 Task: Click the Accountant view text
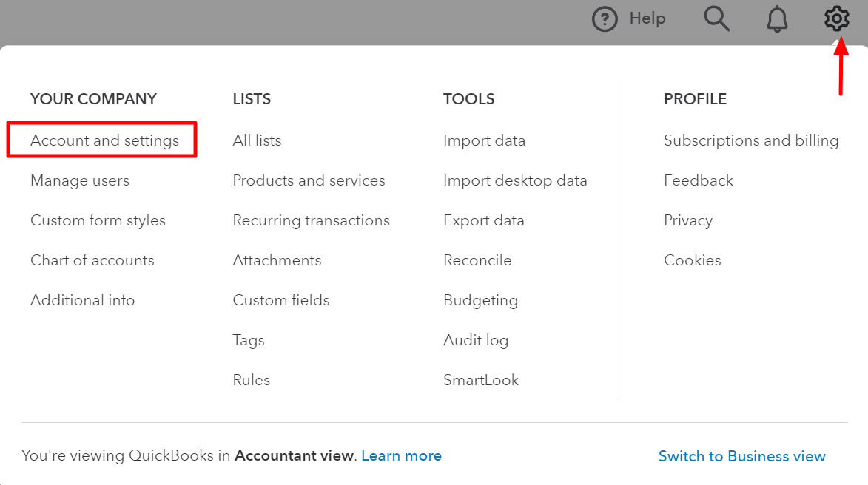(x=294, y=455)
